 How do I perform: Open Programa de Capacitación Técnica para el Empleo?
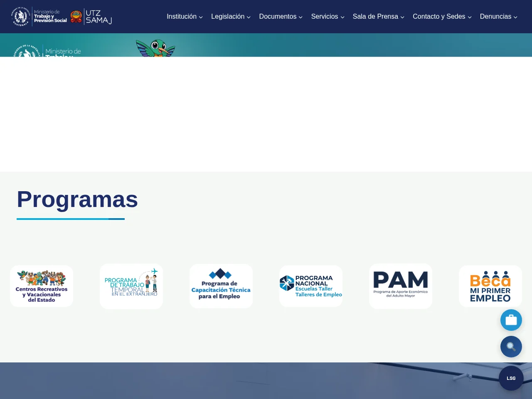point(221,286)
